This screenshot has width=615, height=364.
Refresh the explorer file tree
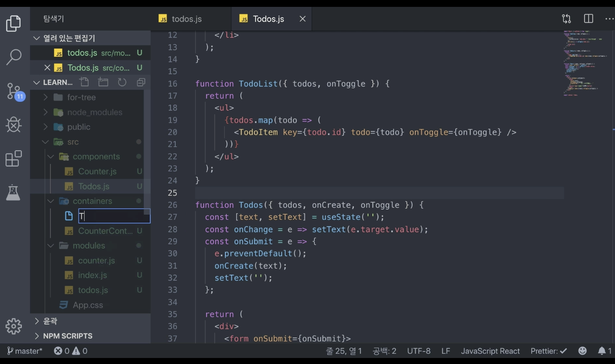pos(122,82)
